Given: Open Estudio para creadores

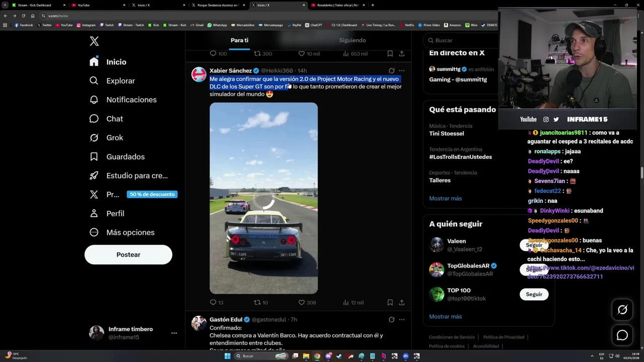Looking at the screenshot, I should tap(129, 175).
